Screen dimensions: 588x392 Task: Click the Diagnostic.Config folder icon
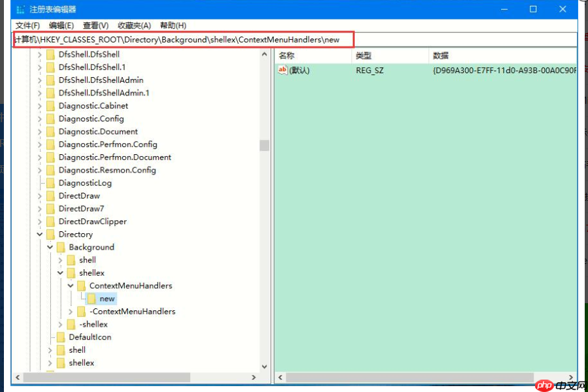click(x=50, y=119)
